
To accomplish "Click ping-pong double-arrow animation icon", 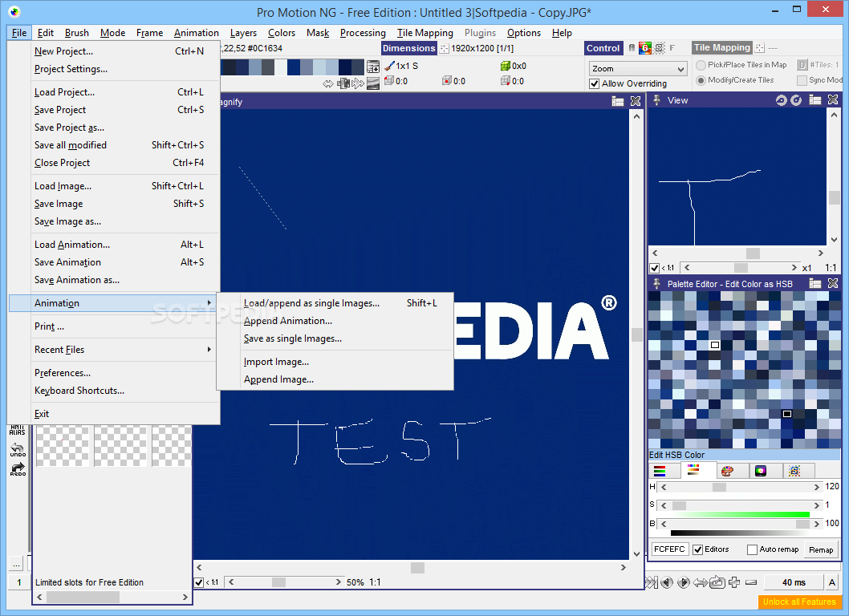I will pyautogui.click(x=700, y=582).
